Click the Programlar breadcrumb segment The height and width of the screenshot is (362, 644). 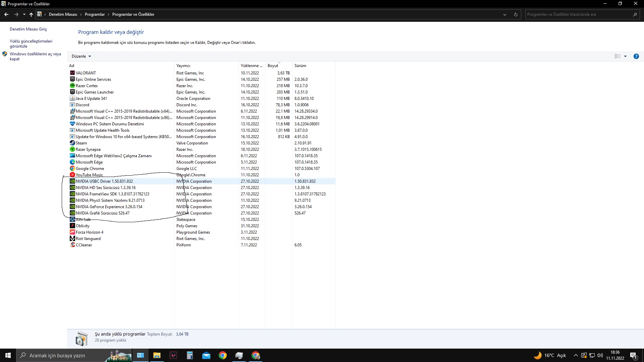click(x=95, y=14)
